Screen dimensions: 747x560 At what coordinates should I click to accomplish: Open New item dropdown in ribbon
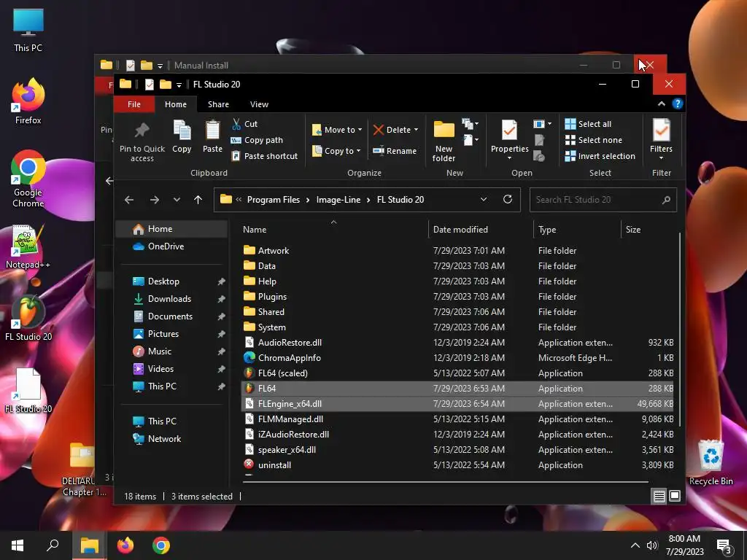(470, 124)
